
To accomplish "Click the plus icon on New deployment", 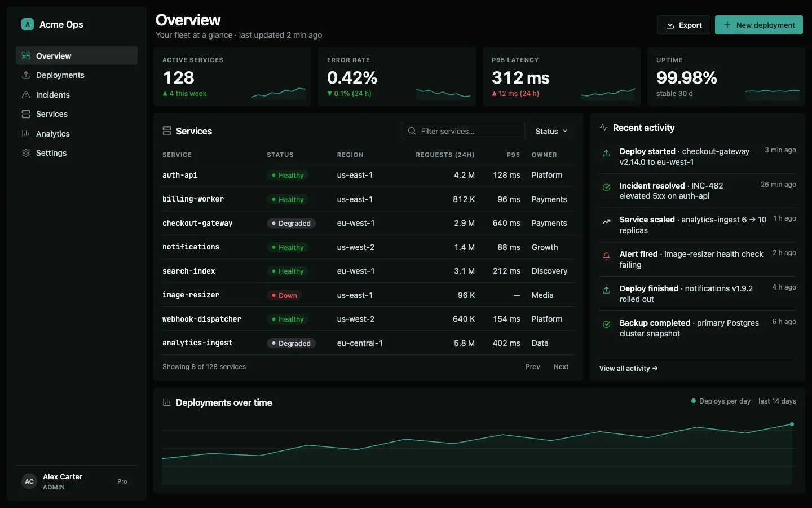I will pos(727,25).
